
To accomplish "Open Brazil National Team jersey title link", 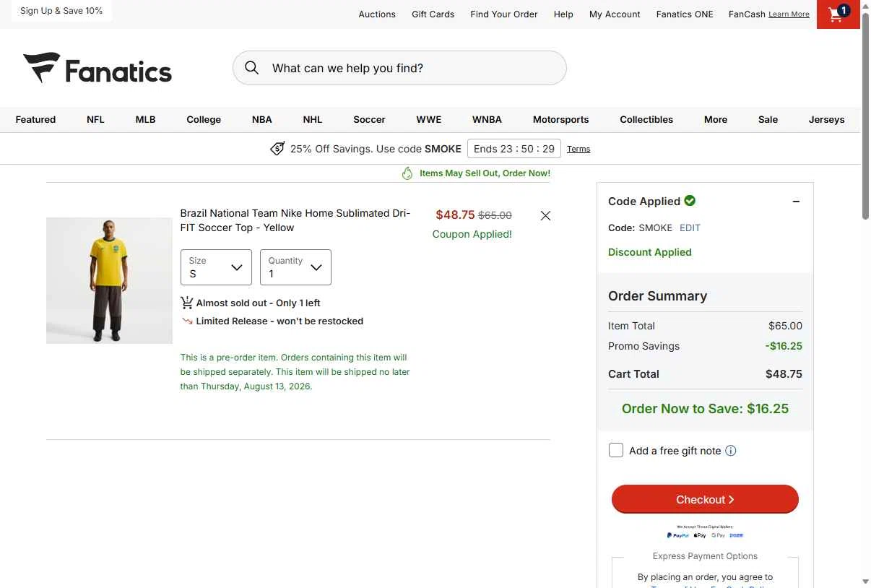I will pyautogui.click(x=295, y=220).
